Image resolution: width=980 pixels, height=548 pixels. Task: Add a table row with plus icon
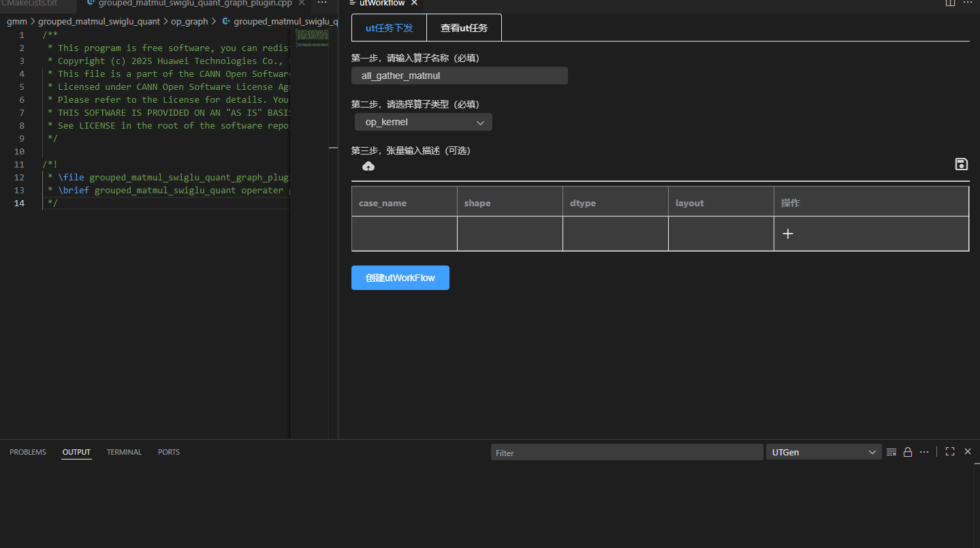[788, 233]
